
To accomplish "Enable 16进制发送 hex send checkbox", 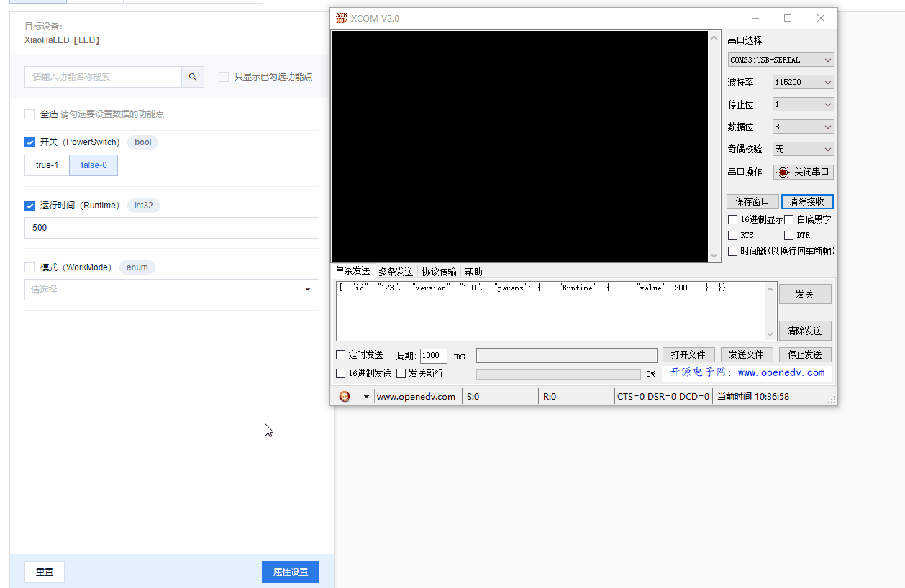I will click(341, 374).
